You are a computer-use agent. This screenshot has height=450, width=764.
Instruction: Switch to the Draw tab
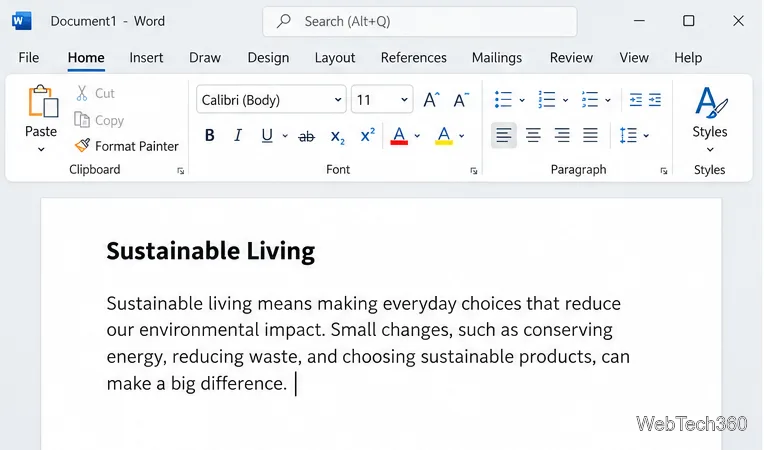pos(205,57)
